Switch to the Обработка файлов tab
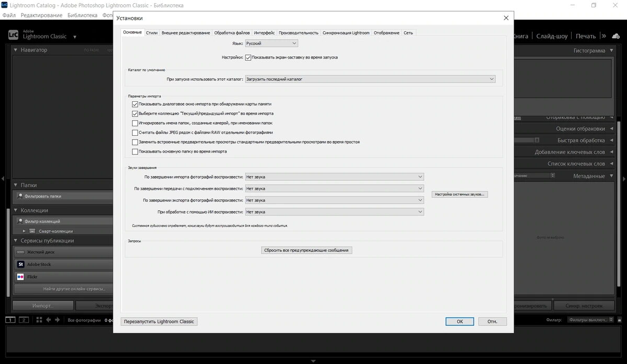Viewport: 627px width, 364px height. click(x=232, y=32)
